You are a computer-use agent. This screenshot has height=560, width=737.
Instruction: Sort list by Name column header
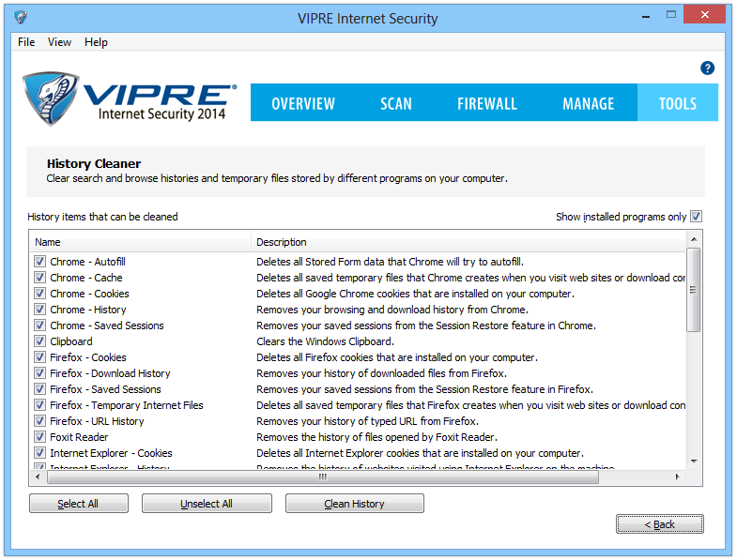141,242
